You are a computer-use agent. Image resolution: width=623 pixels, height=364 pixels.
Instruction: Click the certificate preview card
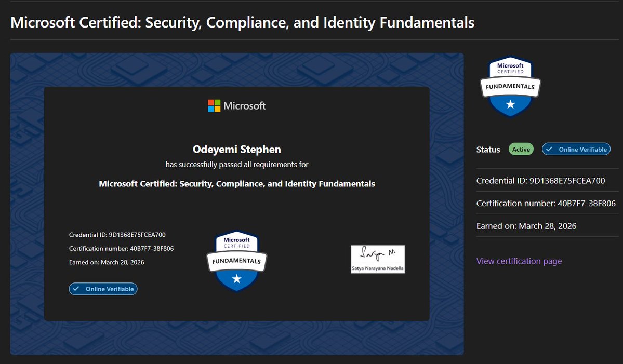pos(237,204)
